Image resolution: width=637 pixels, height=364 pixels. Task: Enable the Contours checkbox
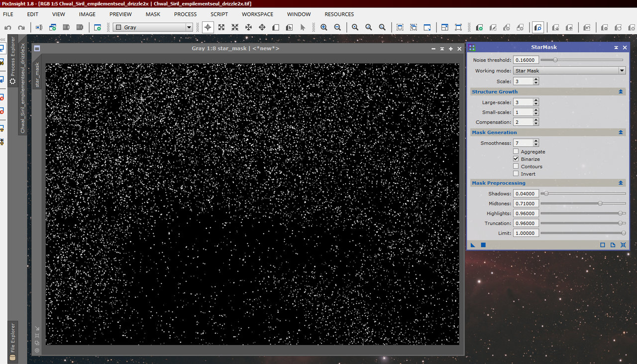(516, 167)
